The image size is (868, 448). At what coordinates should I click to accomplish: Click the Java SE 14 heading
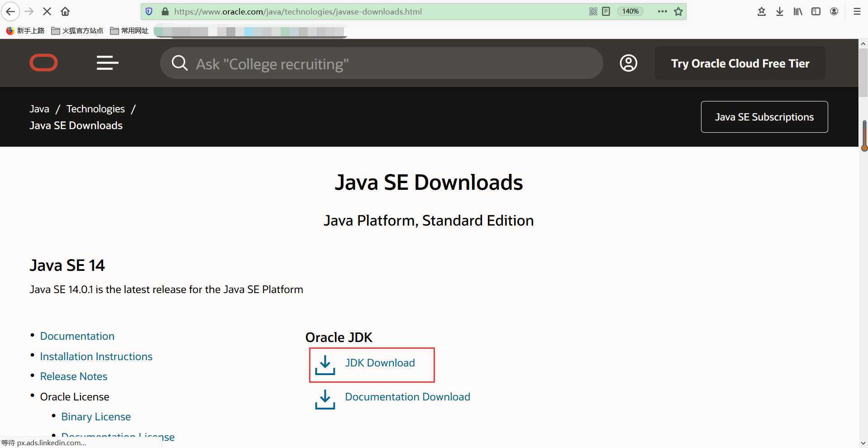pyautogui.click(x=67, y=265)
